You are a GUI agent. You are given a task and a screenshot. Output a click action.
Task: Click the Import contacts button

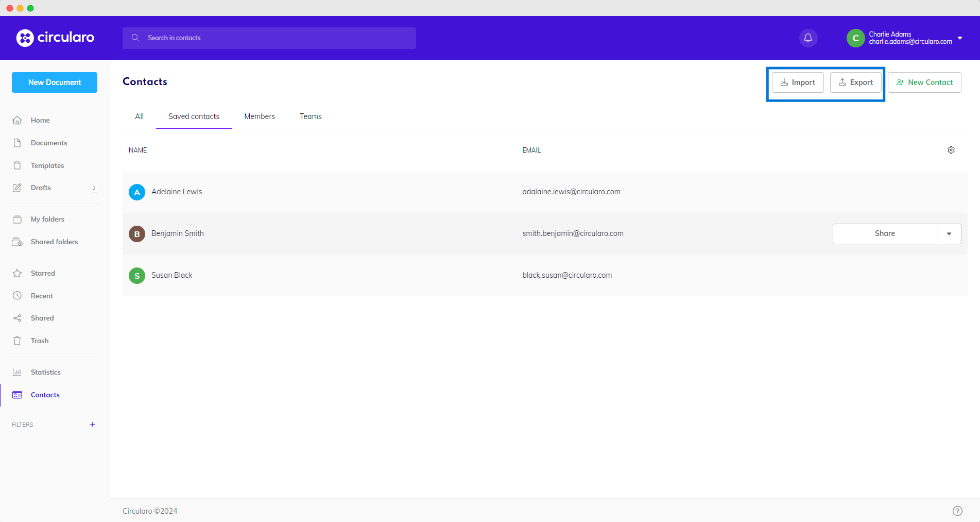pos(798,82)
